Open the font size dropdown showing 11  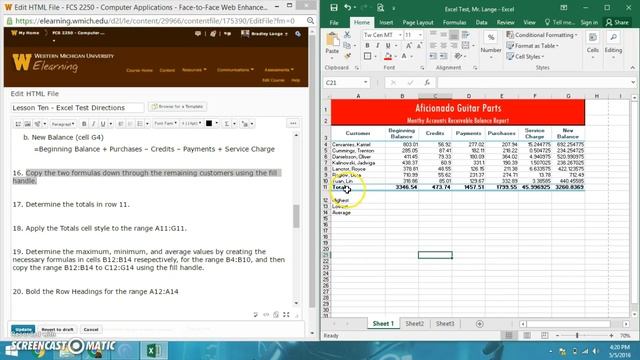point(420,35)
